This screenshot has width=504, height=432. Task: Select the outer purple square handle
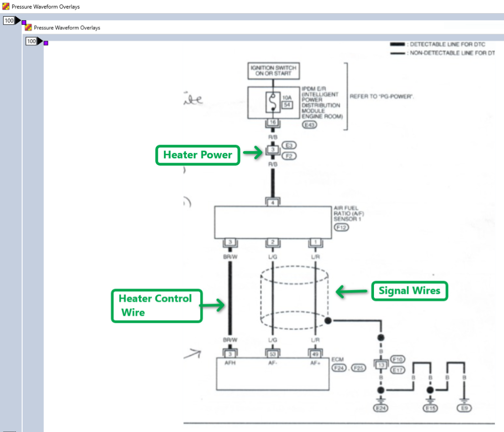click(24, 22)
